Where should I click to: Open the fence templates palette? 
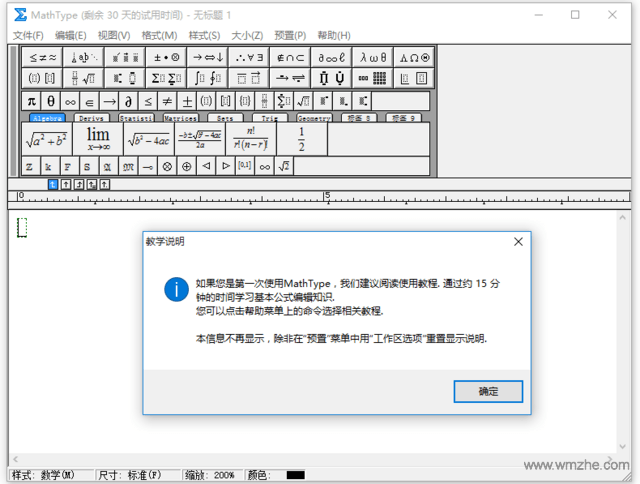point(42,78)
